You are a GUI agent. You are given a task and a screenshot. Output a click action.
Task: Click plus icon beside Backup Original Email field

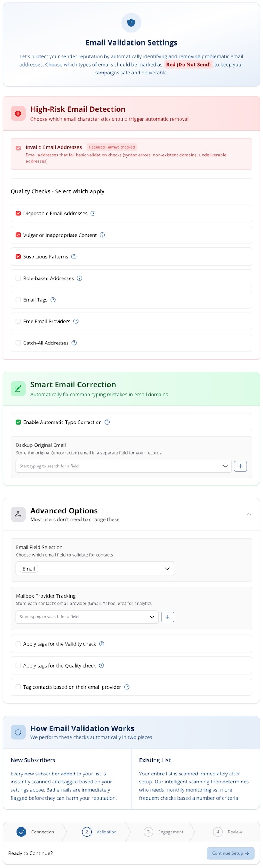point(240,466)
